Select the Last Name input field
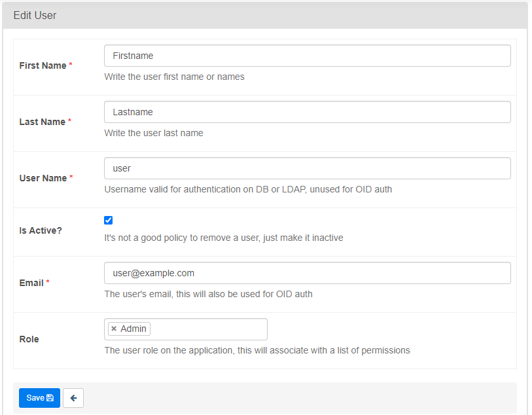The width and height of the screenshot is (532, 415). coord(308,112)
